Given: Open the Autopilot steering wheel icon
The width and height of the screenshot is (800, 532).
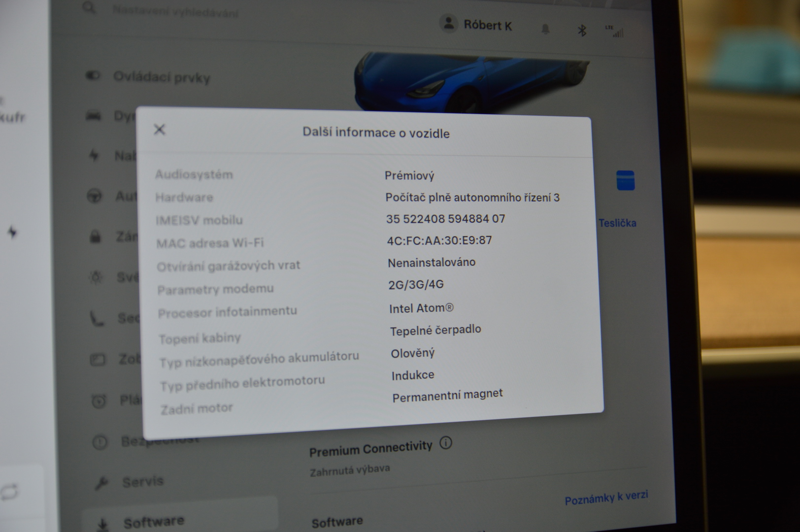Looking at the screenshot, I should coord(94,197).
